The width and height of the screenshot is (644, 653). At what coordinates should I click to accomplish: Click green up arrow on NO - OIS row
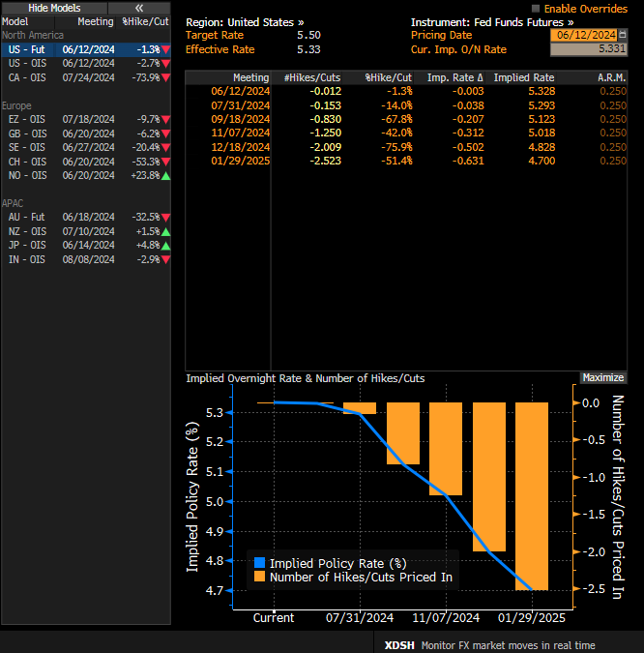pyautogui.click(x=165, y=176)
